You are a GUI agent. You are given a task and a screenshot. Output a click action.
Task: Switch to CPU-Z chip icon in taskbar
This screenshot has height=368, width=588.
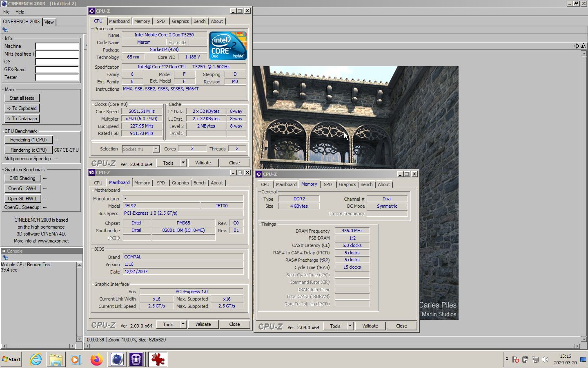[x=136, y=359]
